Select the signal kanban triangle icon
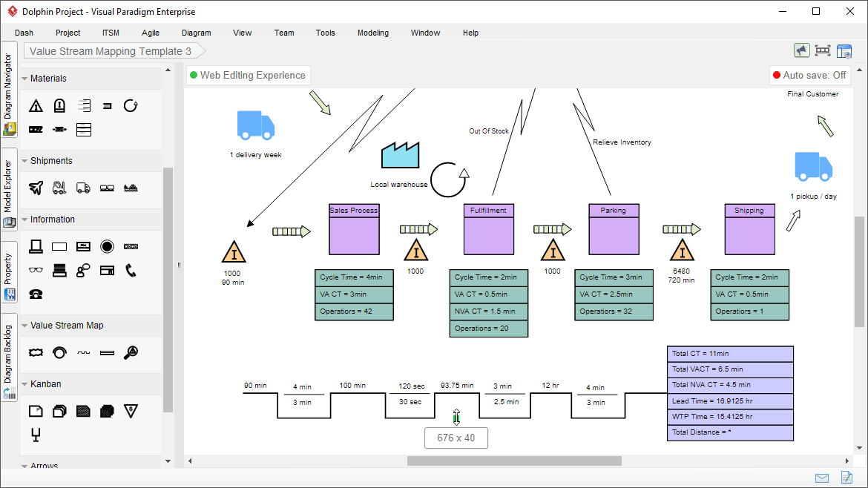Screen dimensions: 868x488 (131, 410)
